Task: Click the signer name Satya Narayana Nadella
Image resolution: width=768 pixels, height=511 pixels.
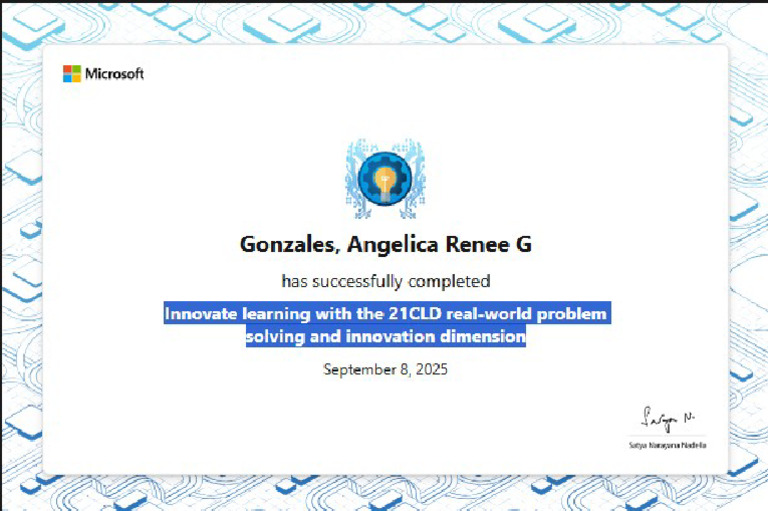Action: [668, 445]
